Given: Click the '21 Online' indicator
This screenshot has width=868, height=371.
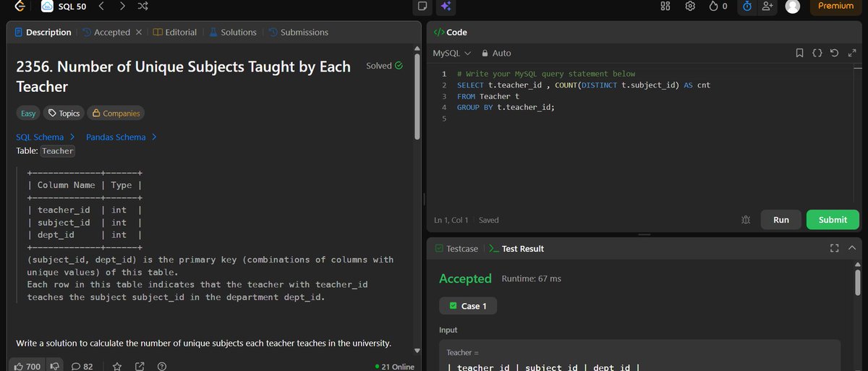Looking at the screenshot, I should [x=394, y=367].
